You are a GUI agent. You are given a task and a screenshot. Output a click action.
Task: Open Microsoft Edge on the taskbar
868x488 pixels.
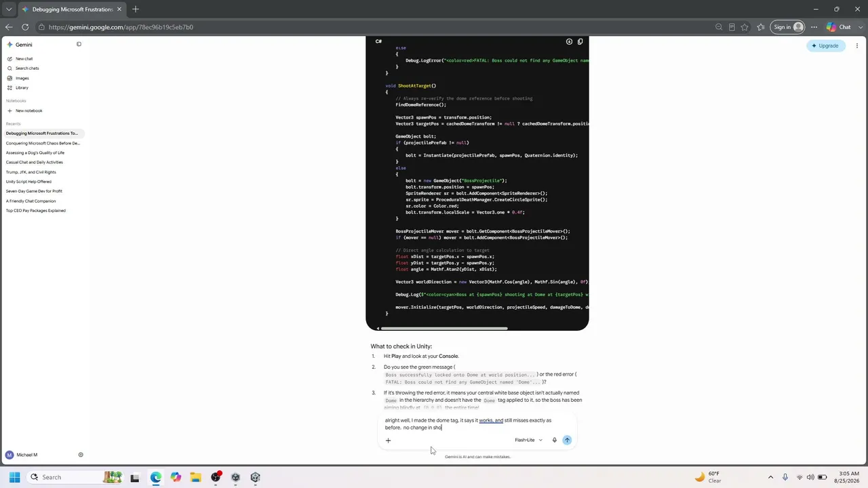click(156, 477)
